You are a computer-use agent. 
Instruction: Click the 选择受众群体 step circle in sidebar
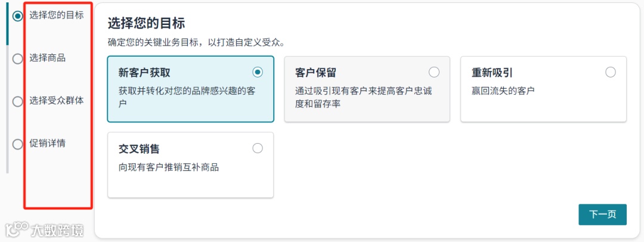[x=18, y=101]
